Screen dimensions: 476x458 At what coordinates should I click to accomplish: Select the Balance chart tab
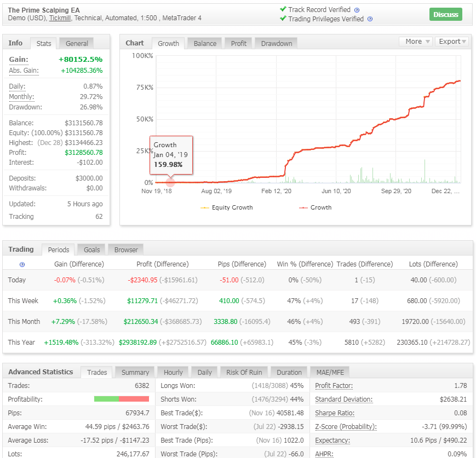tap(205, 43)
